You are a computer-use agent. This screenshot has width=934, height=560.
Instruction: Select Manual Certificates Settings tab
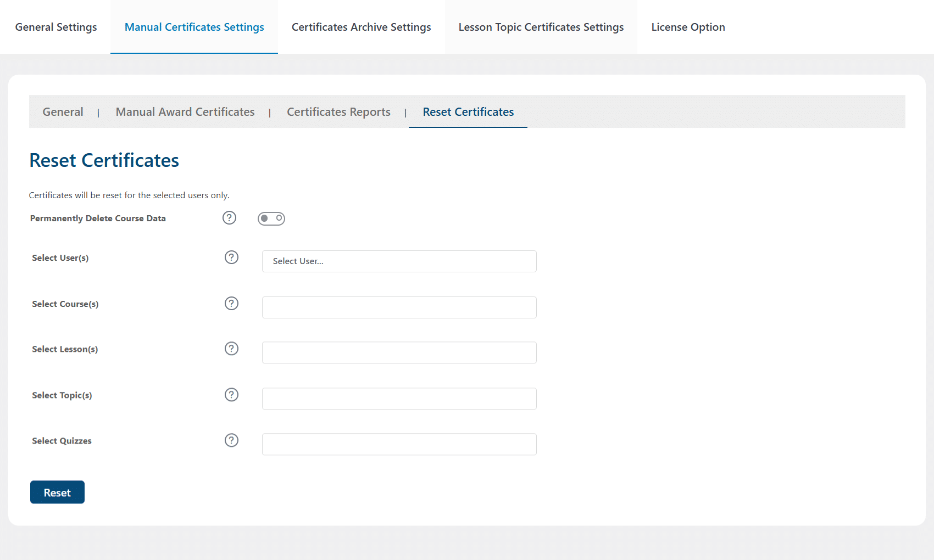(194, 27)
